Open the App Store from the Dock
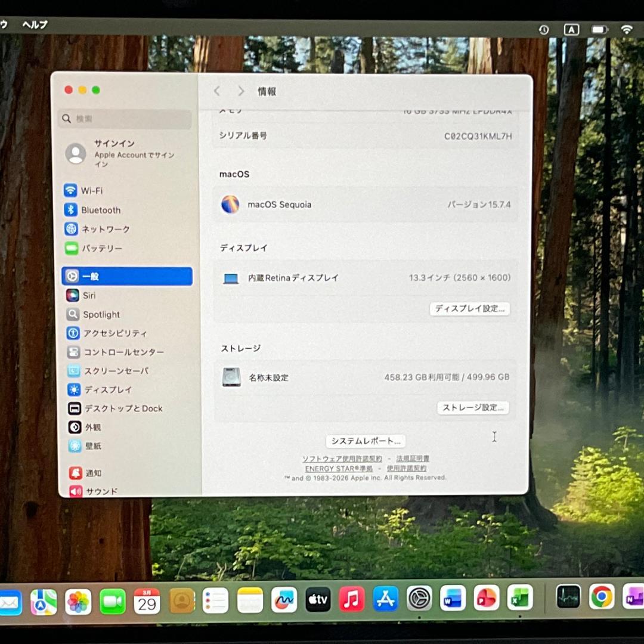644x644 pixels. click(x=385, y=599)
